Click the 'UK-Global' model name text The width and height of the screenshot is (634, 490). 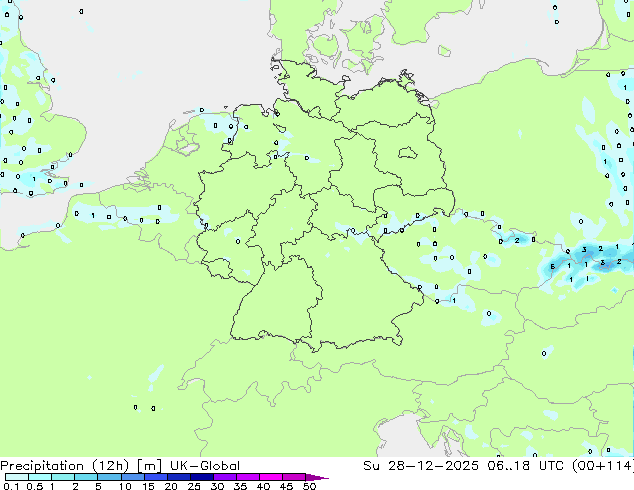[205, 466]
